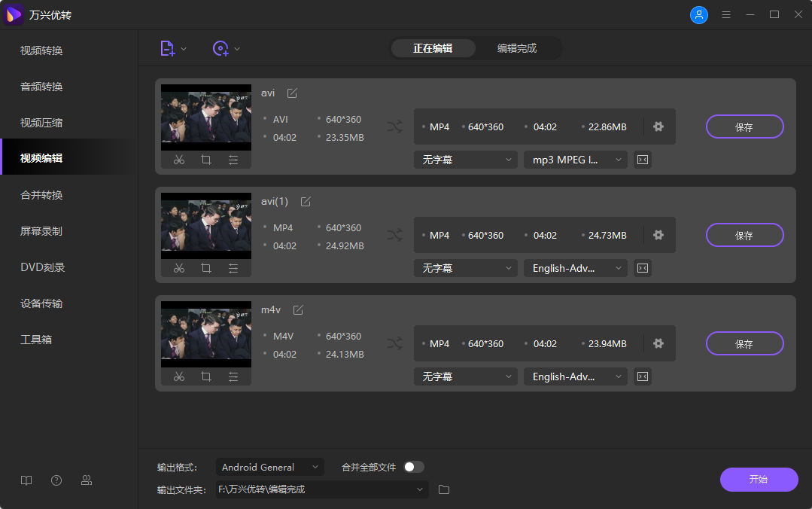The width and height of the screenshot is (812, 509).
Task: Switch to the 编辑完成 tab
Action: click(x=517, y=48)
